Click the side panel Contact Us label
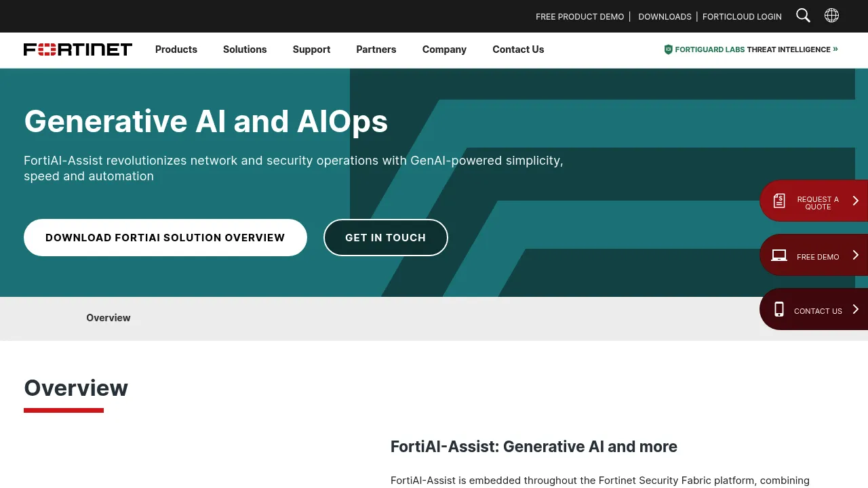 click(x=818, y=311)
